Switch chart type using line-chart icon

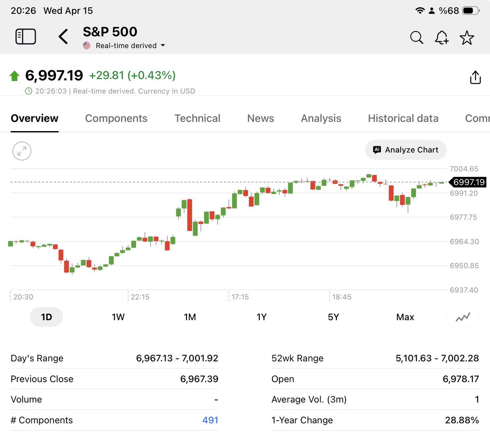(x=463, y=317)
